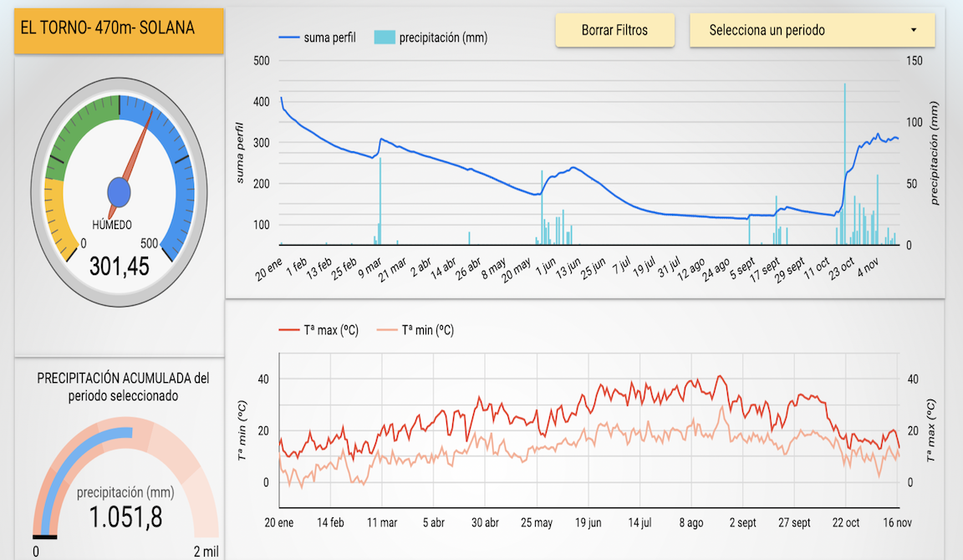Click the small arrow in the period selector
Screen dimensions: 963x560
(x=913, y=30)
